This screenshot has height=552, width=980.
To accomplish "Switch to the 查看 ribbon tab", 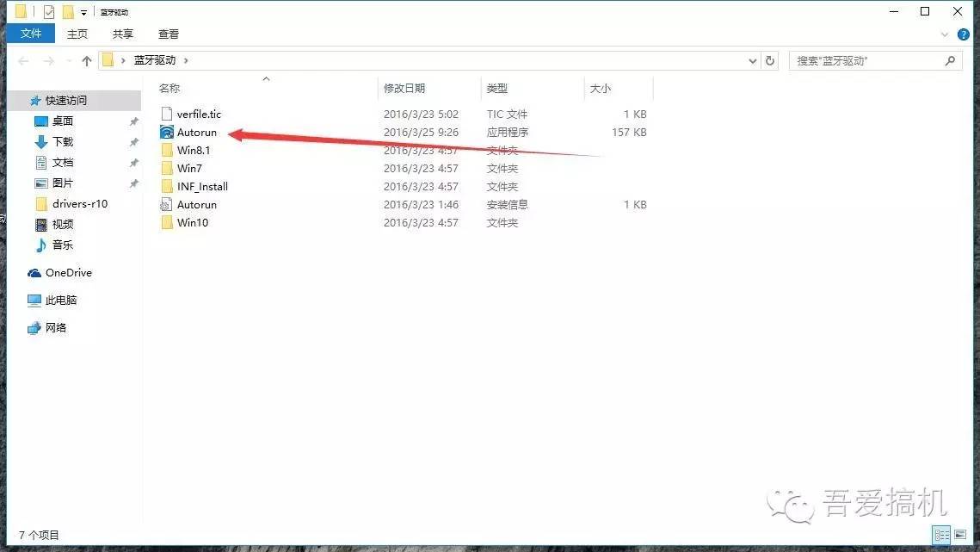I will pyautogui.click(x=168, y=34).
